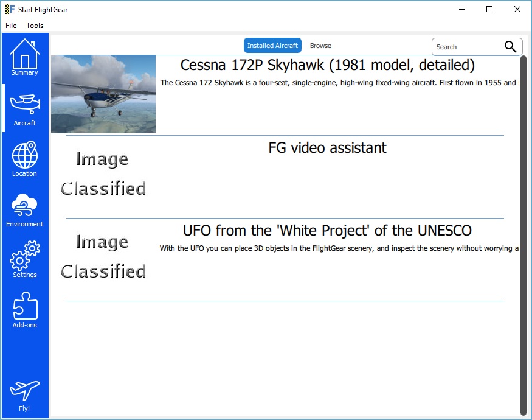Select the UFO White Project placeholder image
532x420 pixels.
(103, 256)
